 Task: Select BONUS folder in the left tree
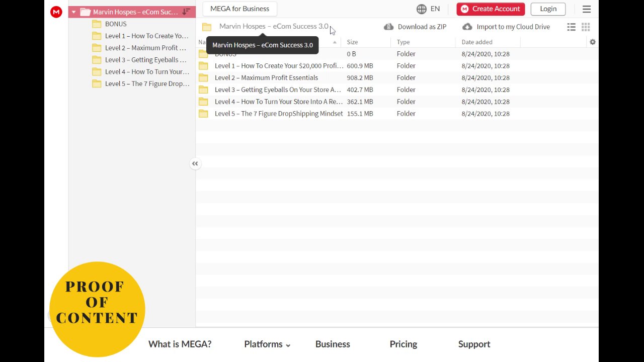pyautogui.click(x=116, y=24)
